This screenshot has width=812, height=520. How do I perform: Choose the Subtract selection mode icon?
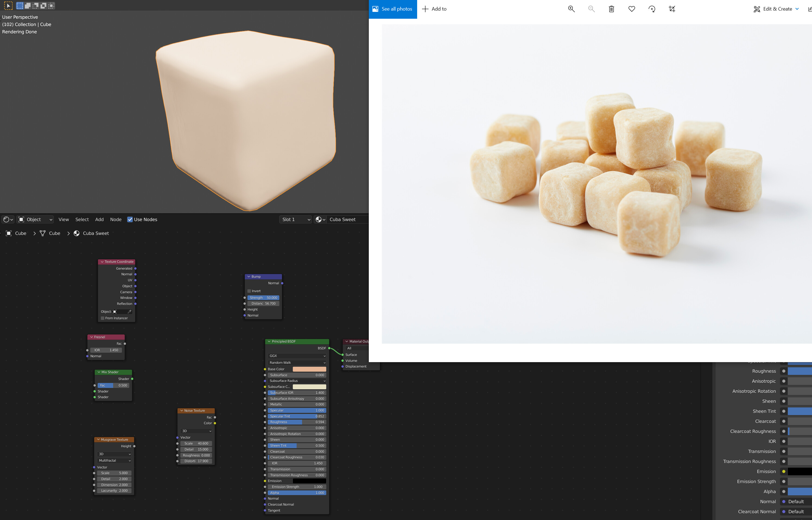[x=36, y=5]
